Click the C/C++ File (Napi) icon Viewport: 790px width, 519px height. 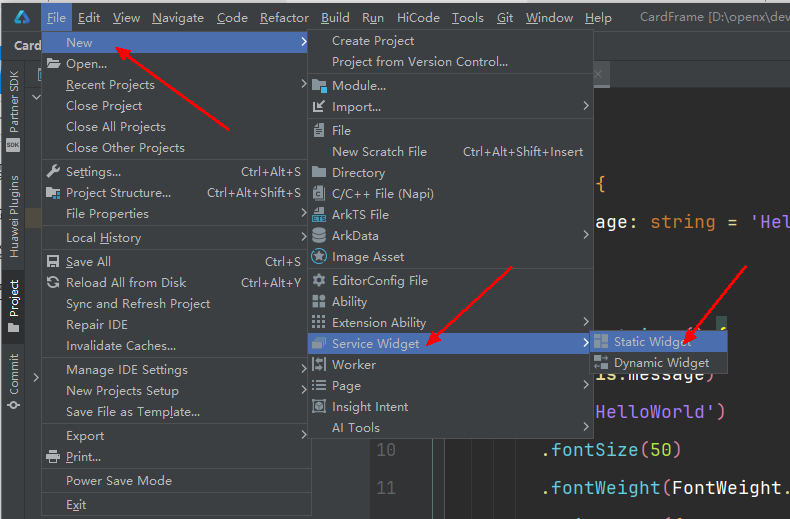[x=319, y=193]
